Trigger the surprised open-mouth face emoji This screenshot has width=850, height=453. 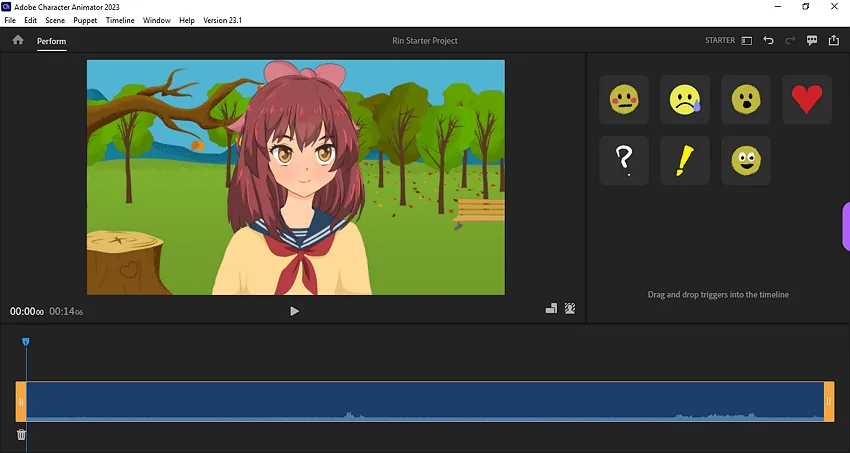[x=745, y=100]
